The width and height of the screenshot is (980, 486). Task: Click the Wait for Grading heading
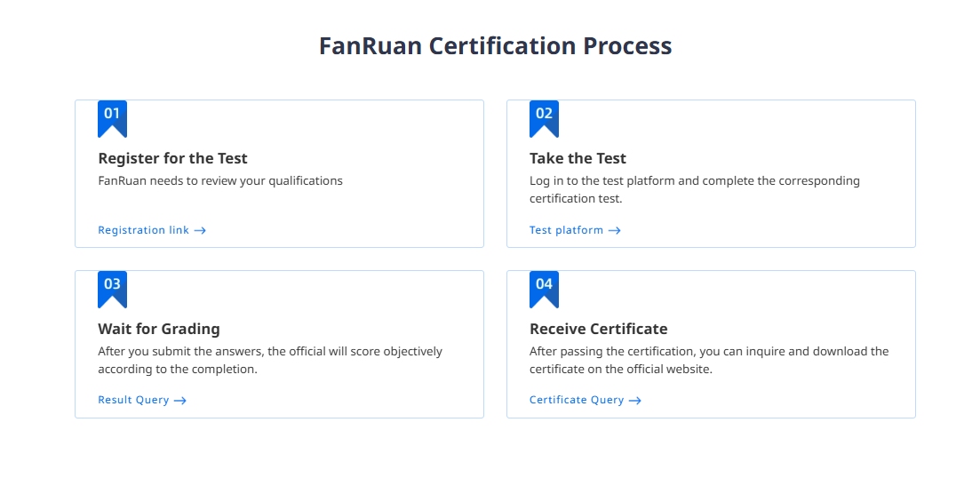158,329
